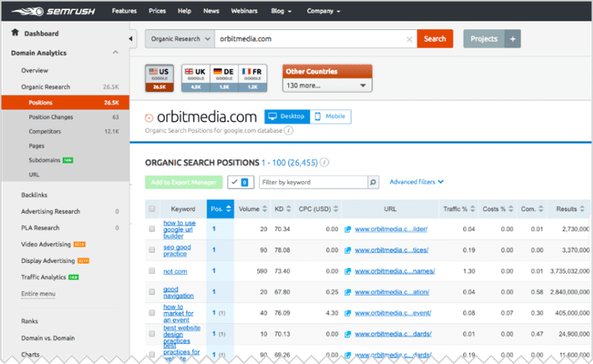Sort by the Results column arrows
593x364 pixels.
click(x=582, y=209)
